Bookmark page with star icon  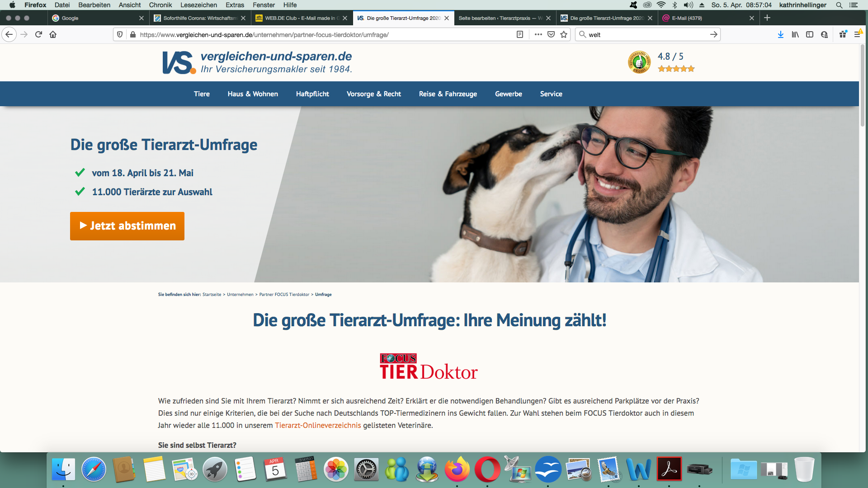[564, 34]
